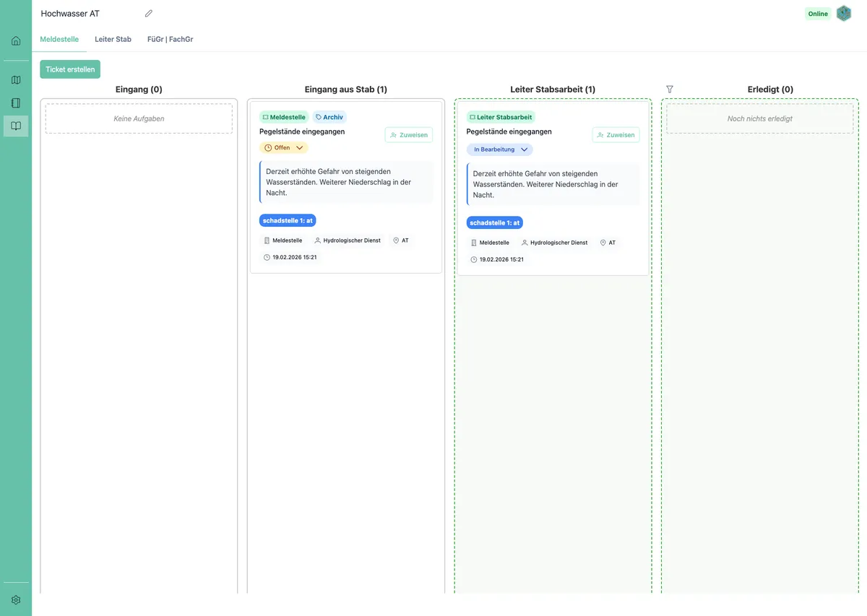Image resolution: width=867 pixels, height=616 pixels.
Task: Select the Meldestelle tab
Action: click(x=59, y=39)
